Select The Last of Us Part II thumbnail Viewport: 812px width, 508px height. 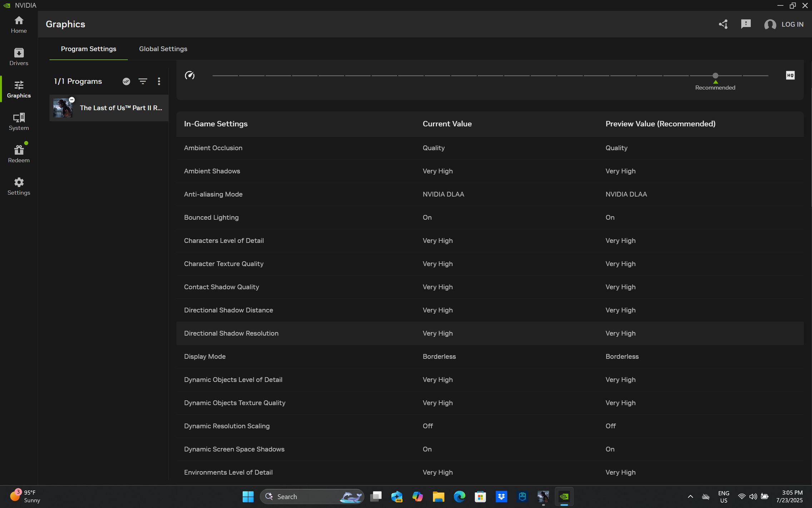[63, 108]
